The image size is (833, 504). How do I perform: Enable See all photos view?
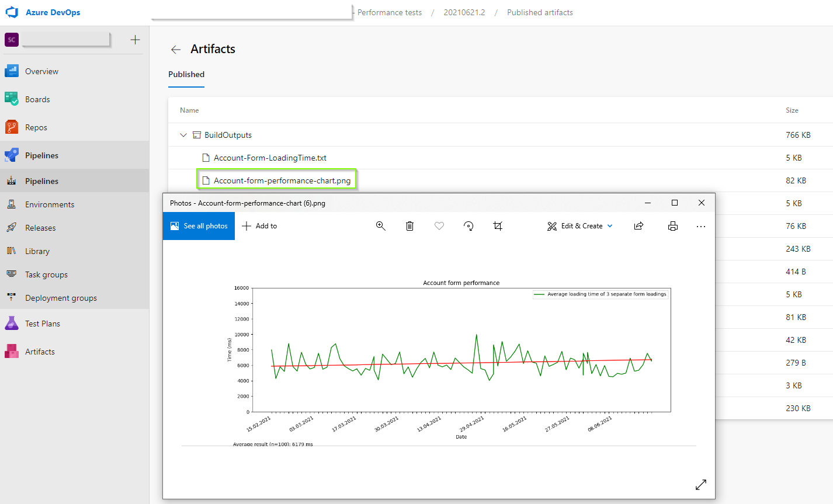pos(199,226)
